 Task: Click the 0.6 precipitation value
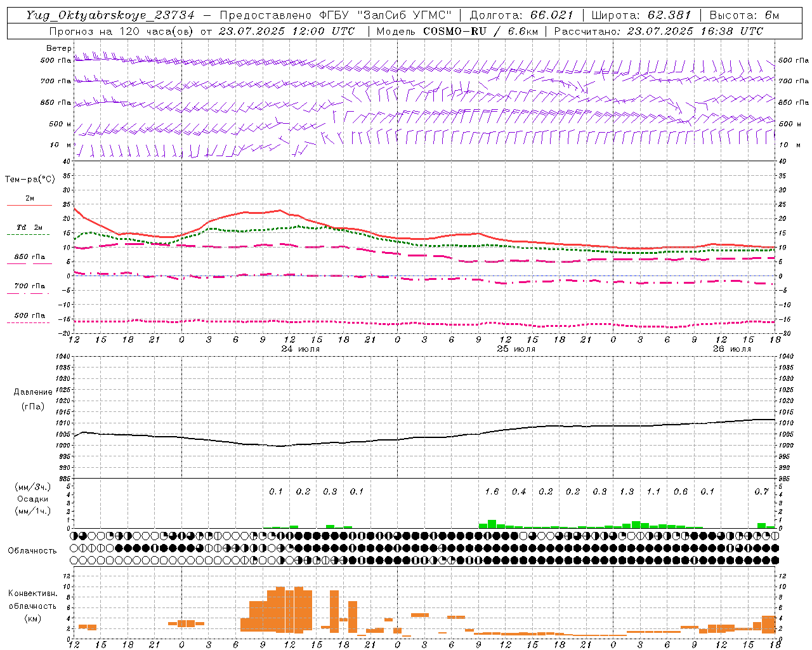point(681,491)
